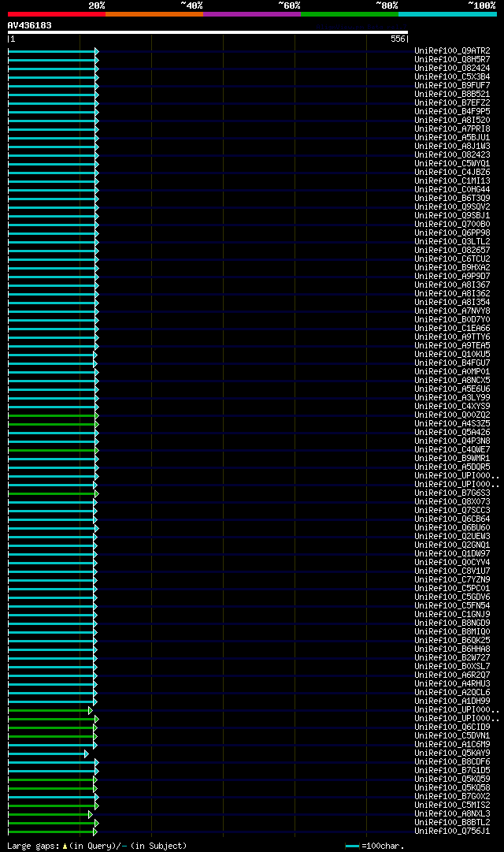
Task: Select label UniRef100_Q2UEW3
Action: pyautogui.click(x=452, y=538)
